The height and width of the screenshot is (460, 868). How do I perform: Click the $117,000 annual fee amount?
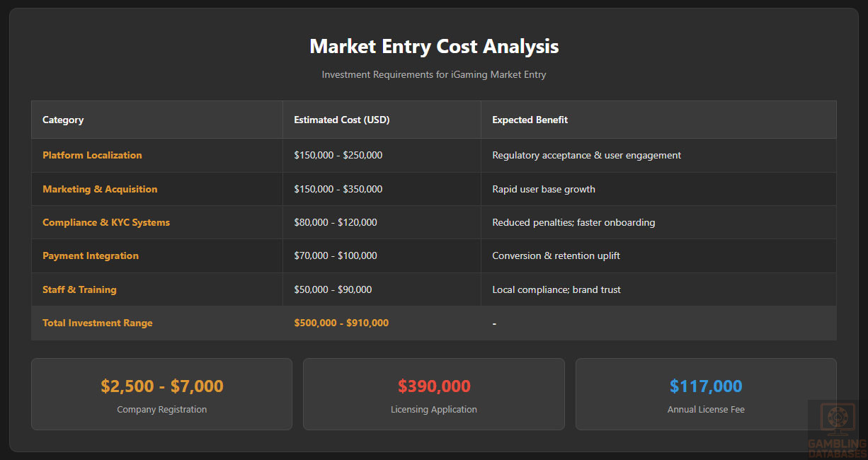coord(706,386)
